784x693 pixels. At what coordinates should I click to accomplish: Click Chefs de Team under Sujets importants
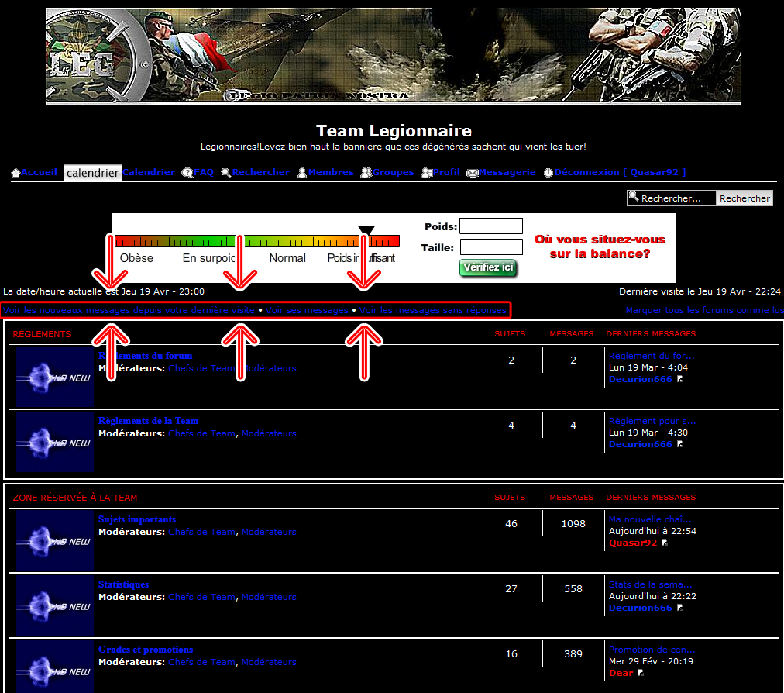point(201,532)
